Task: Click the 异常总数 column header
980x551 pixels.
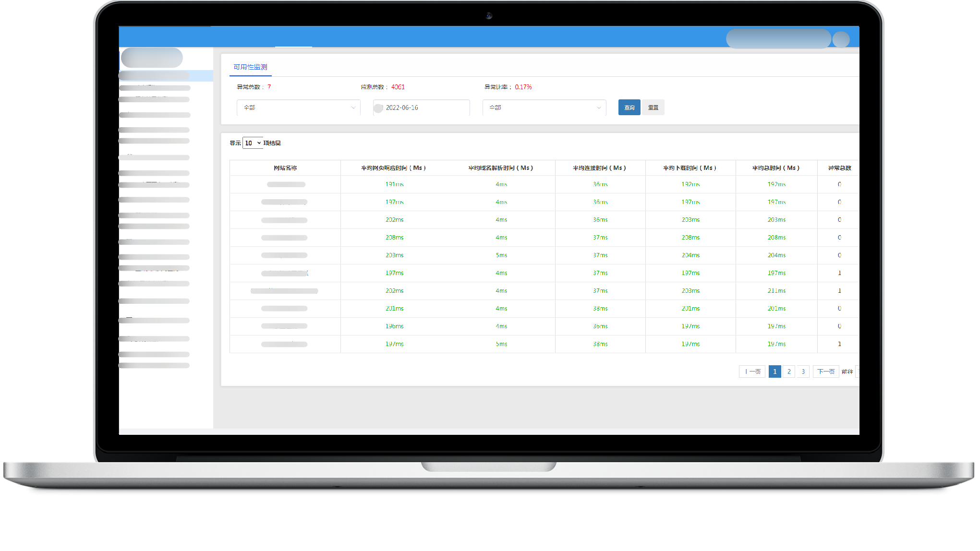Action: click(839, 168)
